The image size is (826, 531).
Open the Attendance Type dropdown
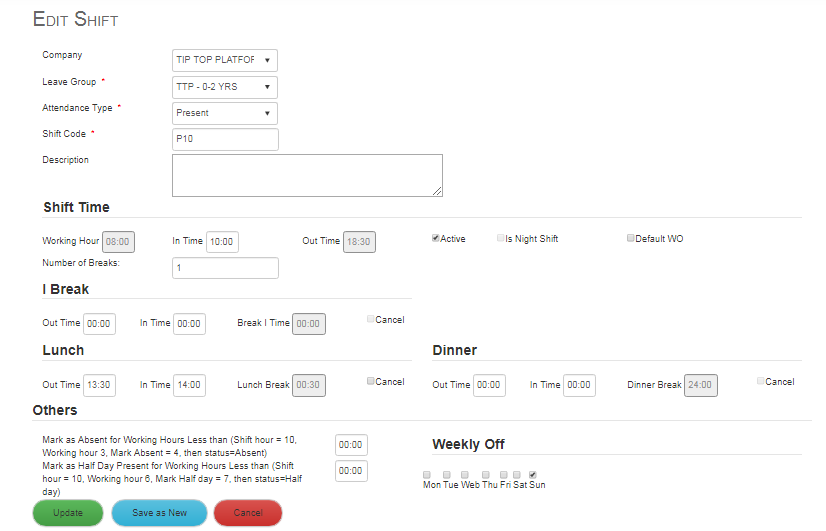(x=224, y=113)
